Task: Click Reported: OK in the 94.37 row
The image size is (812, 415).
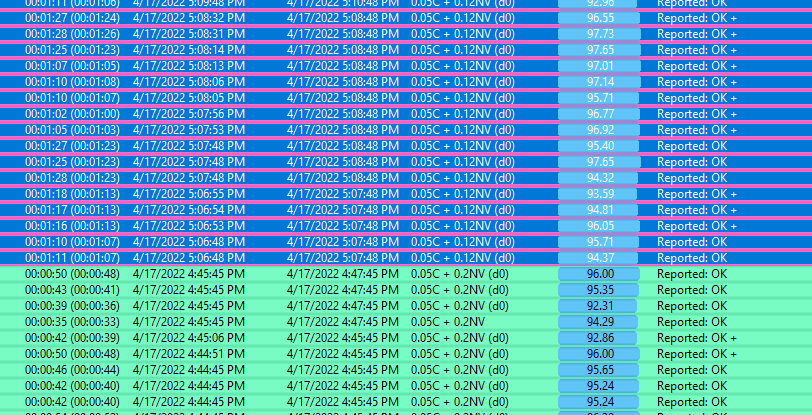Action: (x=692, y=258)
